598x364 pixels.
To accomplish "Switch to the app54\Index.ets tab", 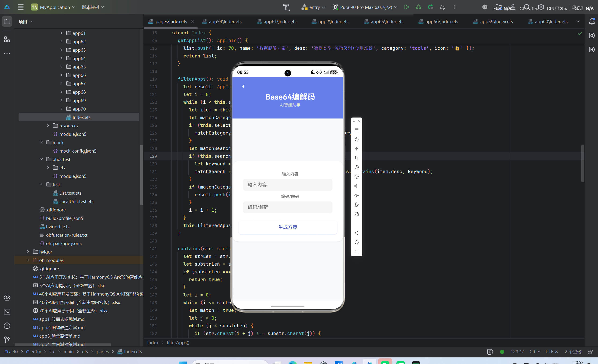I will point(222,21).
